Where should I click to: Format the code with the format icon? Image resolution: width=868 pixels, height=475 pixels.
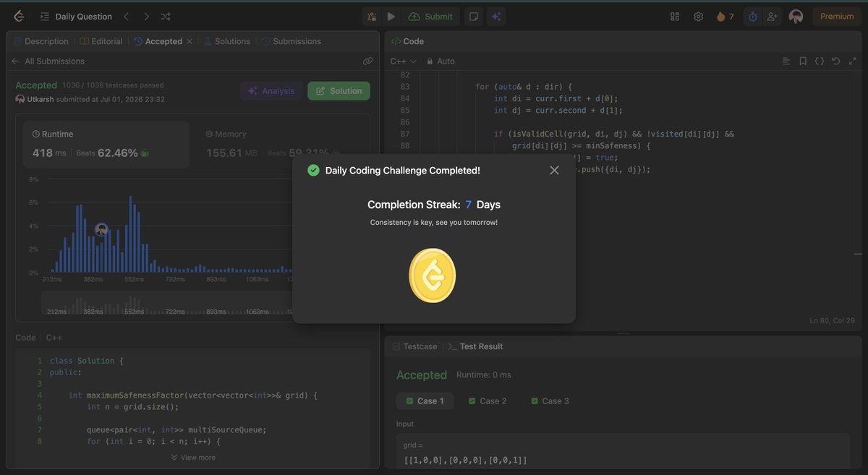786,61
